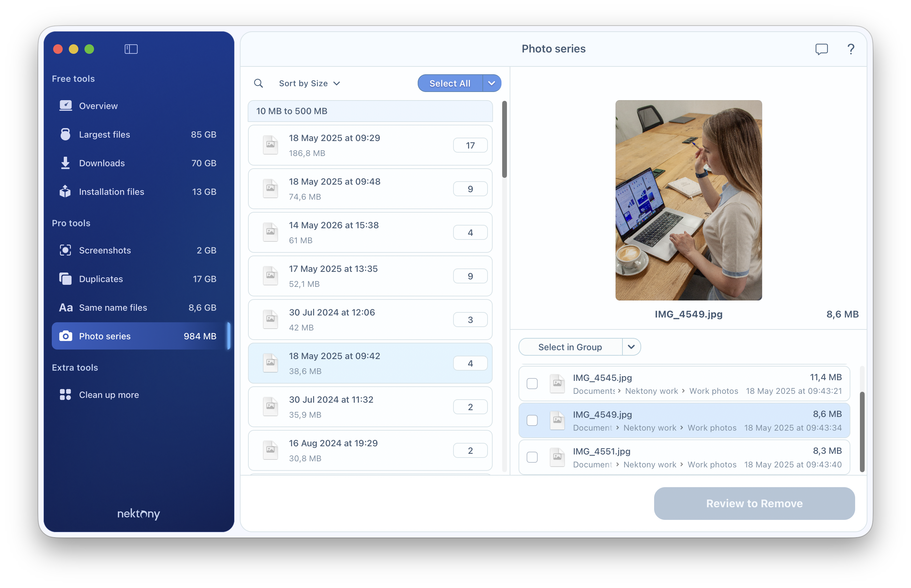The height and width of the screenshot is (588, 911).
Task: Click the 16 Aug 2024 at 19:29 label
Action: (x=333, y=443)
